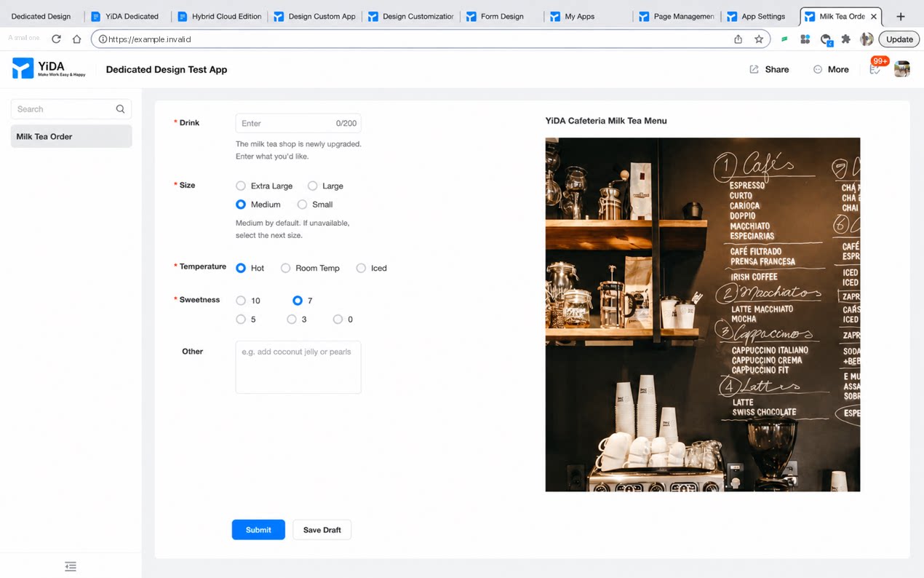This screenshot has height=578, width=924.
Task: Submit the milk tea order
Action: (258, 530)
